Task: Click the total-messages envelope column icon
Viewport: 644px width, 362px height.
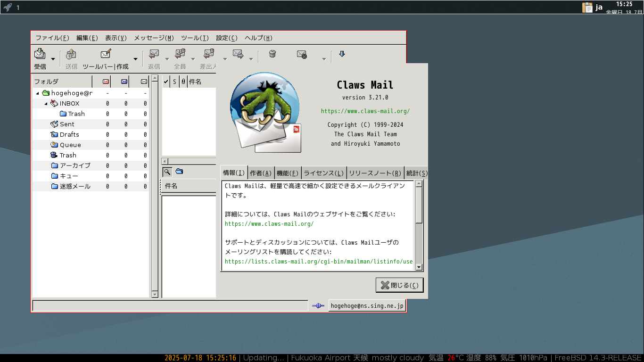Action: click(x=144, y=82)
